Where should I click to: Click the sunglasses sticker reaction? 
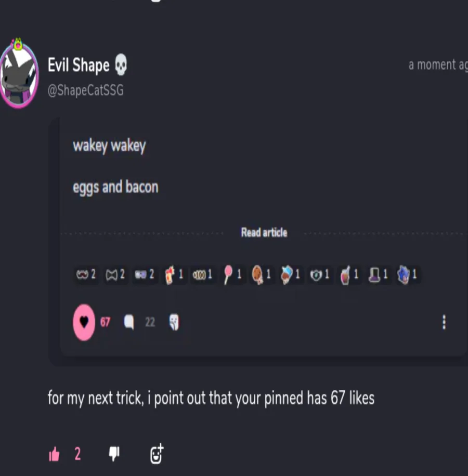[x=144, y=275]
